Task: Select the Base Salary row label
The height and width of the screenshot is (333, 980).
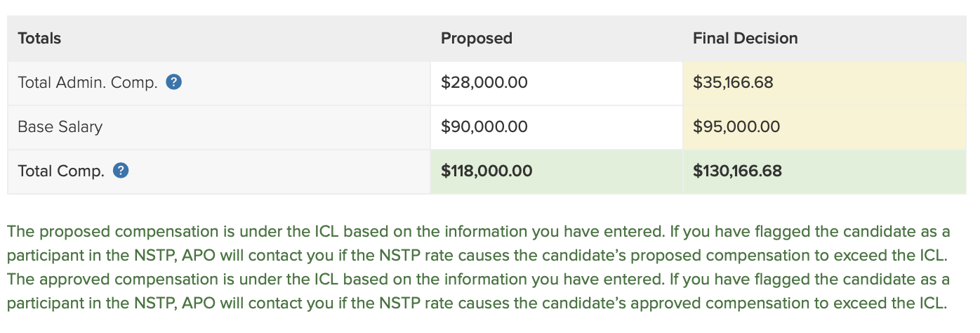Action: [60, 126]
